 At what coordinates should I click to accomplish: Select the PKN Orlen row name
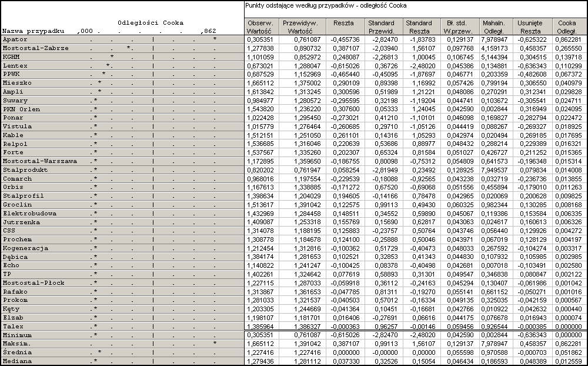(21, 109)
